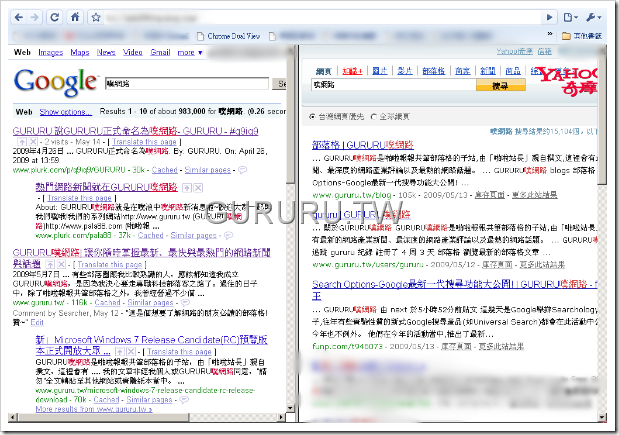Open Similar pages for plurk.com/pala88 result
The width and height of the screenshot is (619, 435).
[193, 235]
